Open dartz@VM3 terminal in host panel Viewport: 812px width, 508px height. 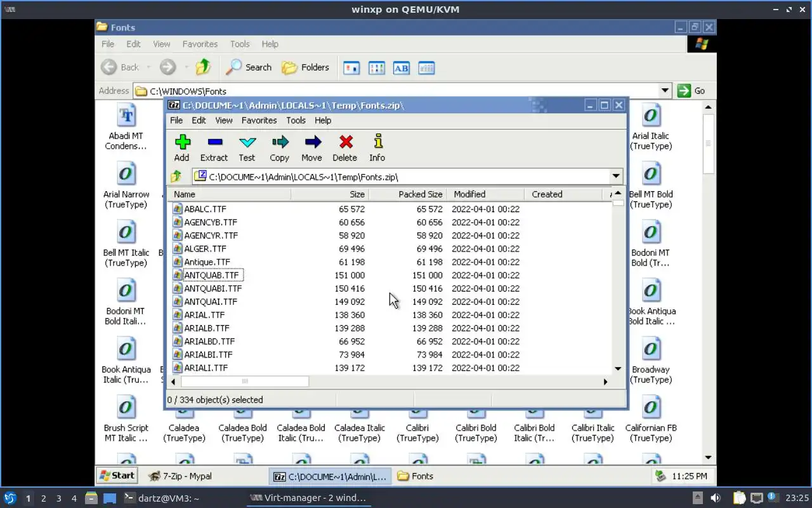(x=161, y=498)
